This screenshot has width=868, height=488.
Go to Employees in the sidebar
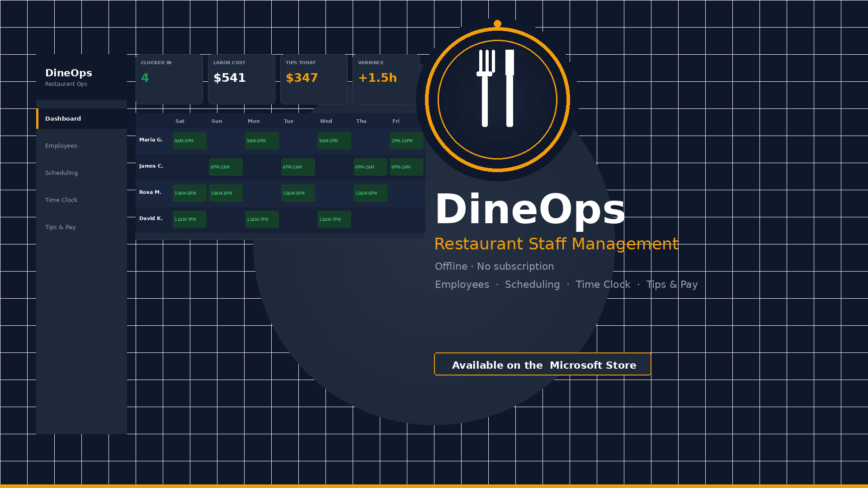tap(82, 145)
